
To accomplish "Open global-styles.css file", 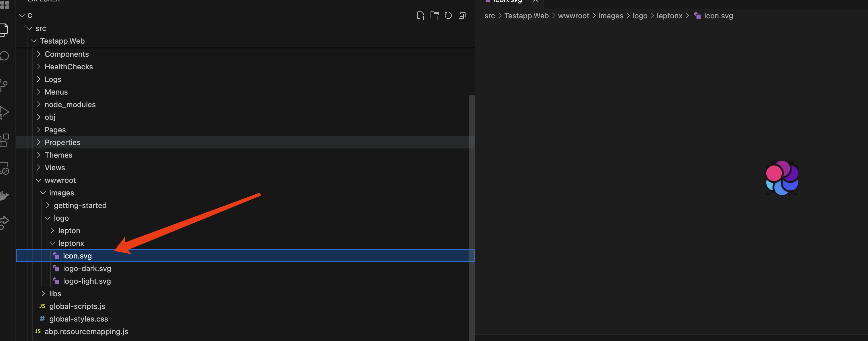I will (78, 319).
